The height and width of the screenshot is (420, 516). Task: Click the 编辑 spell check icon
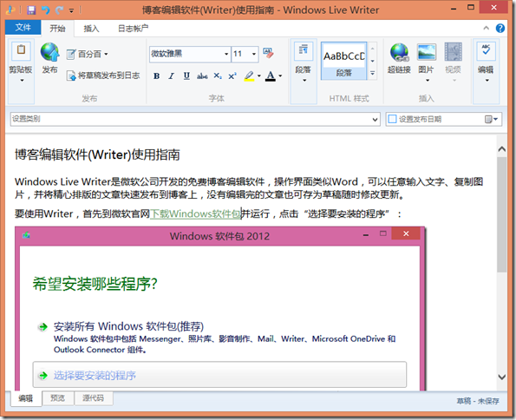coord(486,50)
